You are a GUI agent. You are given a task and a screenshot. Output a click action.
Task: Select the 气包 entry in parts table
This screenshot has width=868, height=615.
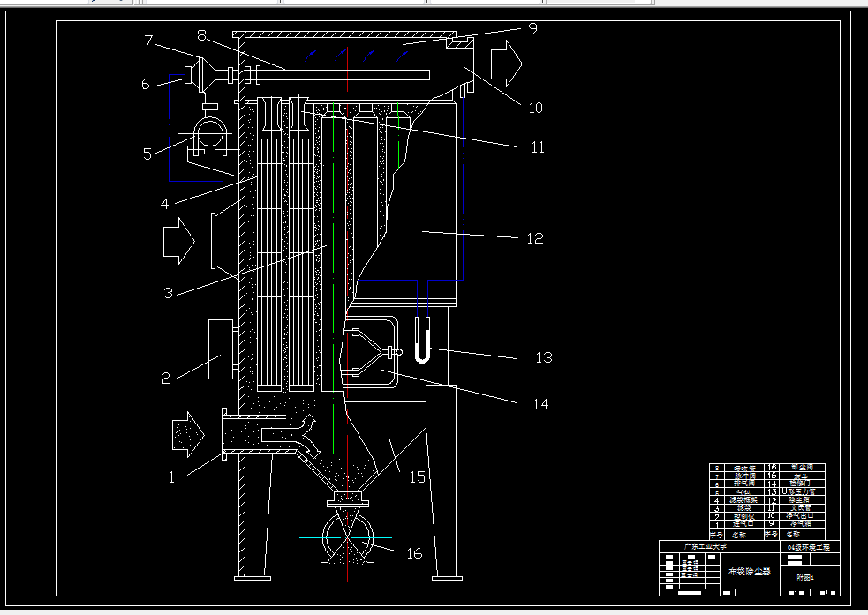(744, 492)
